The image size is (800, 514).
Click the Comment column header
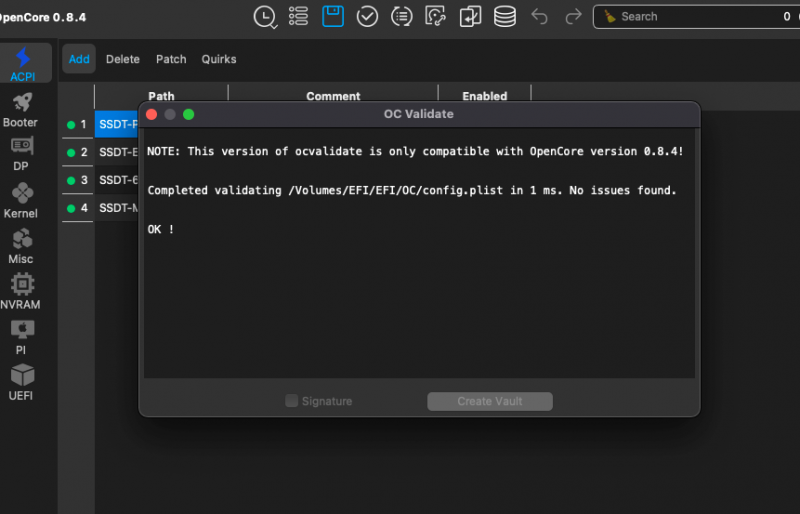pos(333,96)
